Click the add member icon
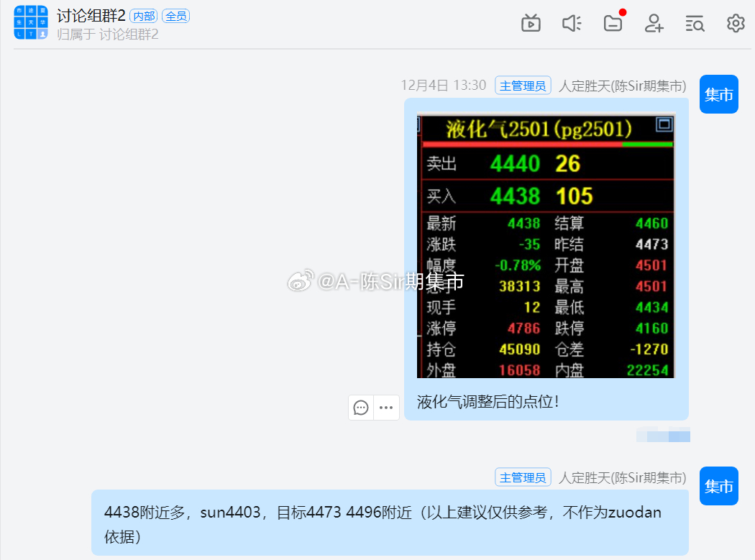Image resolution: width=755 pixels, height=560 pixels. (x=654, y=23)
